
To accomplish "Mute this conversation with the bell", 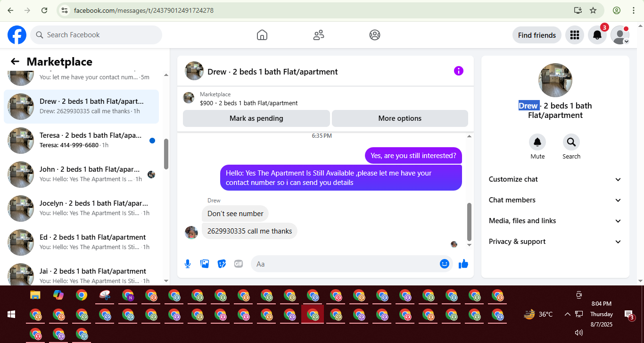I will point(537,142).
